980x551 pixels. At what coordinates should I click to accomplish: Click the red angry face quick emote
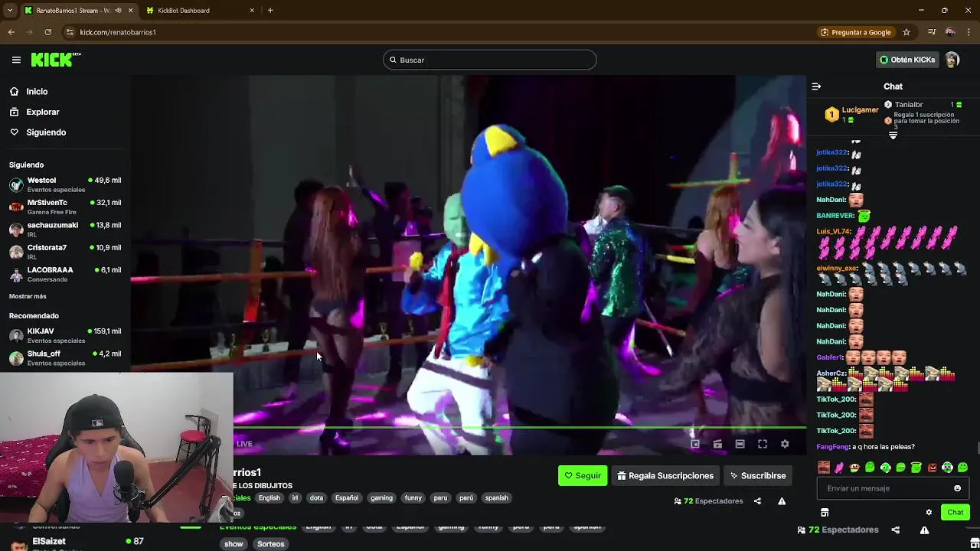click(x=932, y=468)
